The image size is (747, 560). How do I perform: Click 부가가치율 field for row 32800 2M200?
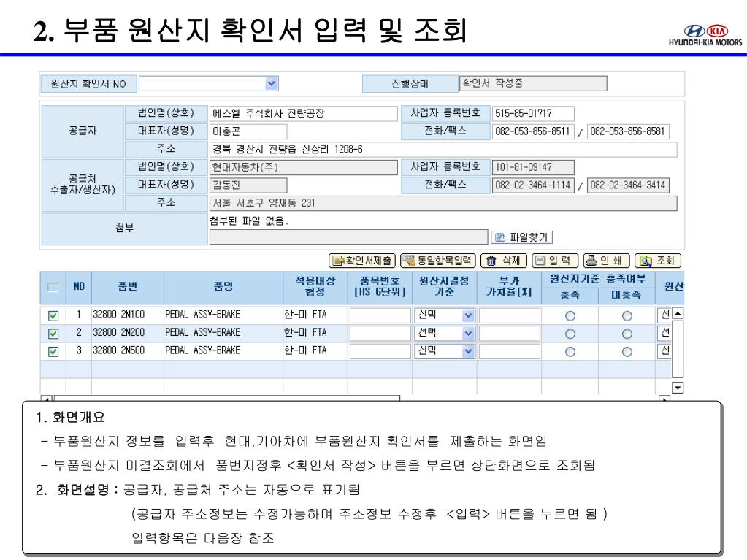[x=509, y=334]
